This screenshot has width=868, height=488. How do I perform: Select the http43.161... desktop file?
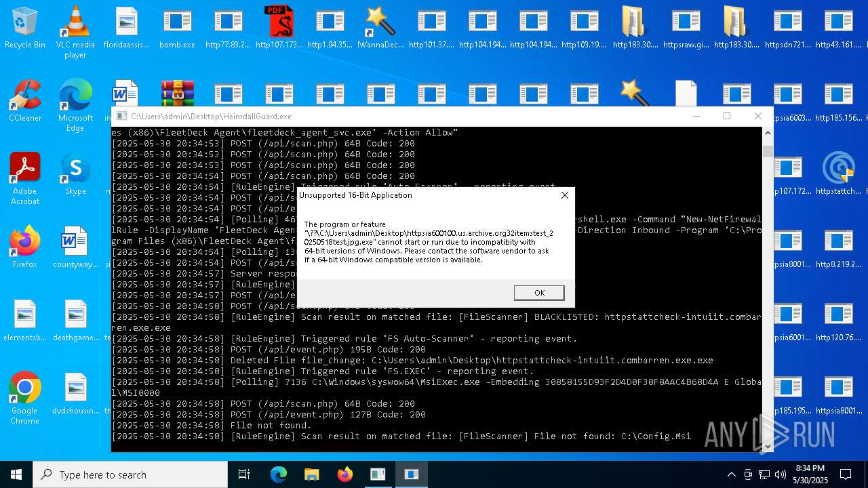[x=838, y=28]
